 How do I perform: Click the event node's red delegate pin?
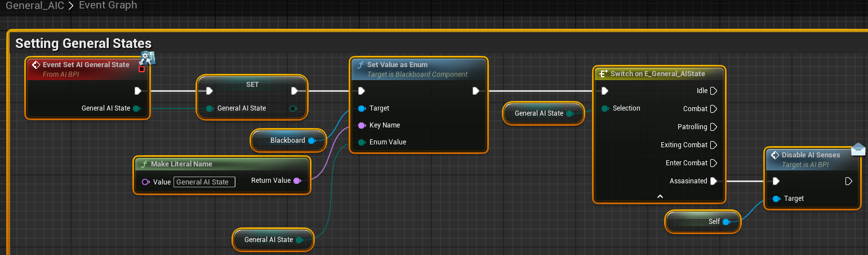pos(141,69)
